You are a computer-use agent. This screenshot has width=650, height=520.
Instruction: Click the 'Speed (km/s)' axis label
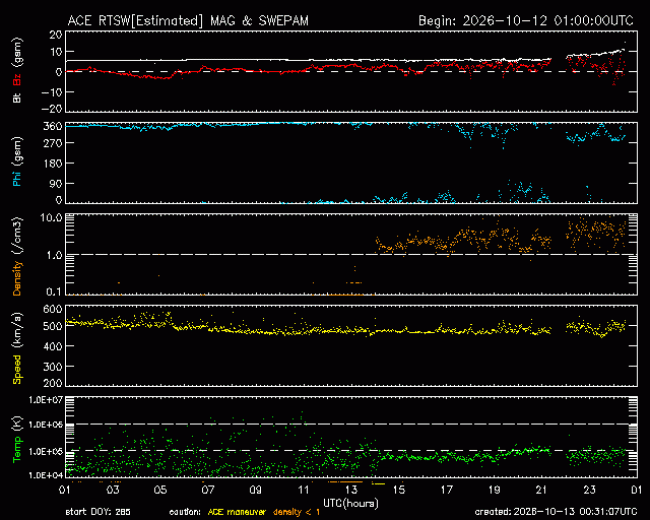tap(17, 348)
